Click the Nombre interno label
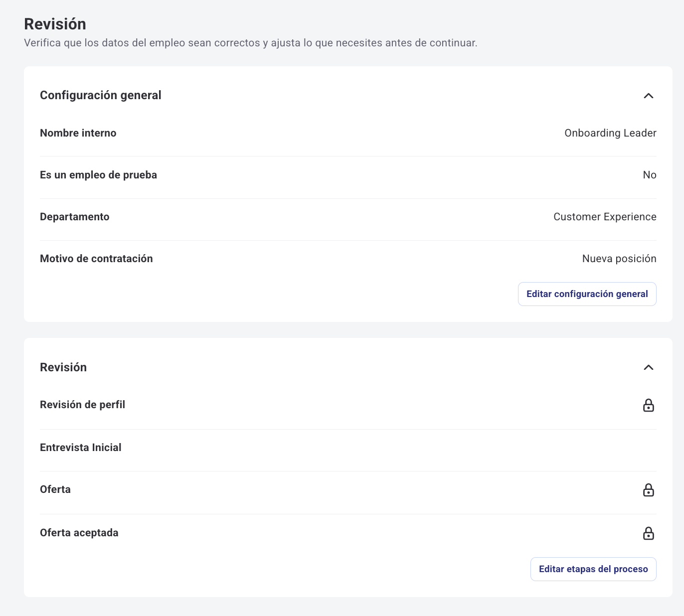This screenshot has height=616, width=684. coord(78,133)
